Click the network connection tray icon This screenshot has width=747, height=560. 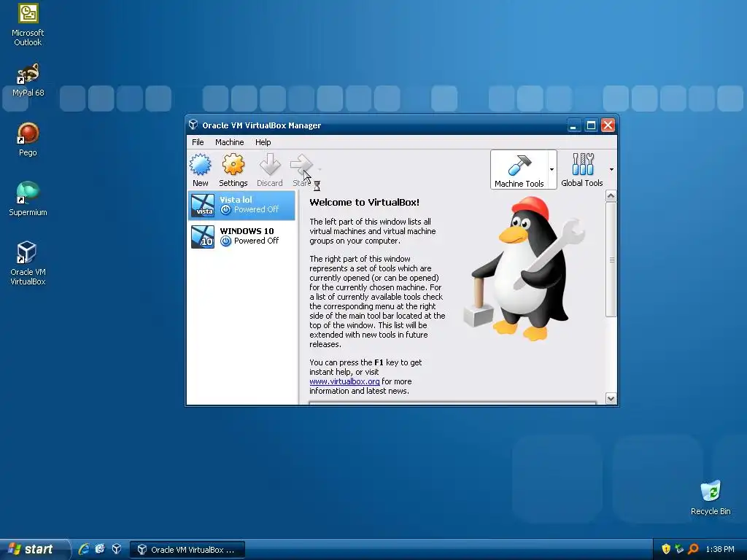[x=679, y=549]
